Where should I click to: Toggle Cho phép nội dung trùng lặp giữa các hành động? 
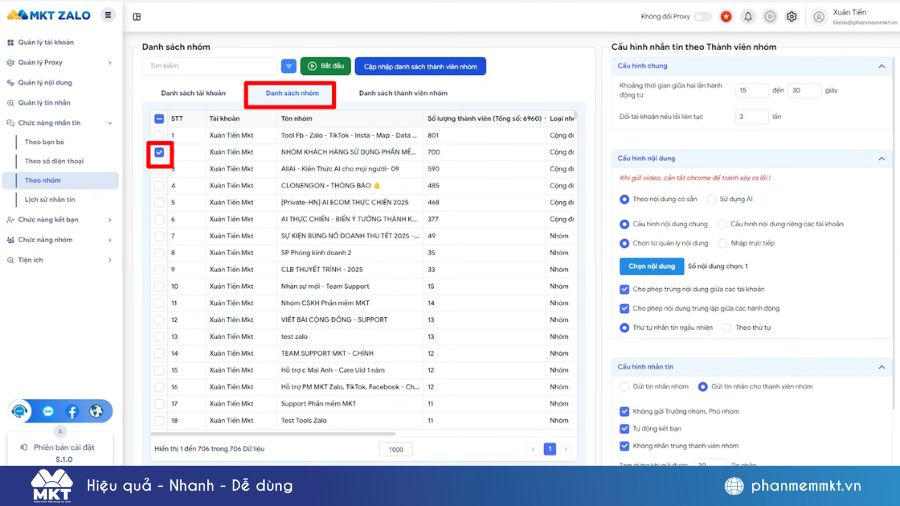tap(624, 308)
